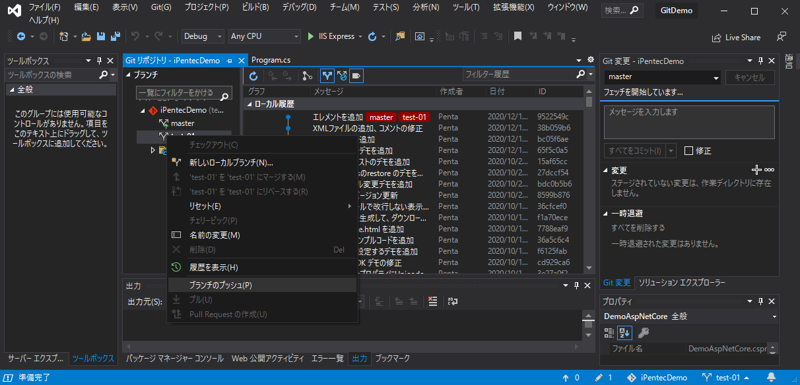Click the browser refresh icon beside IIS Express
800x385 pixels.
pyautogui.click(x=372, y=37)
